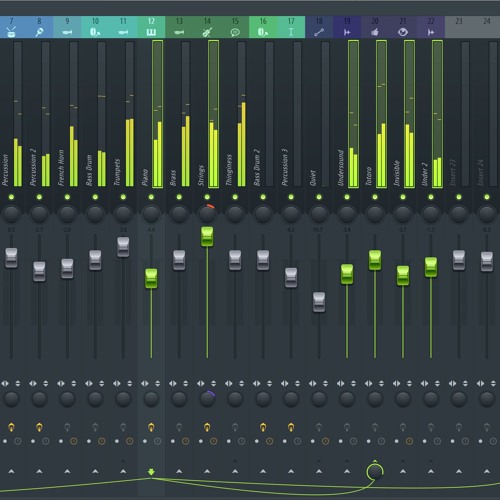Click the speech bubble icon on track 15
500x500 pixels.
click(235, 32)
